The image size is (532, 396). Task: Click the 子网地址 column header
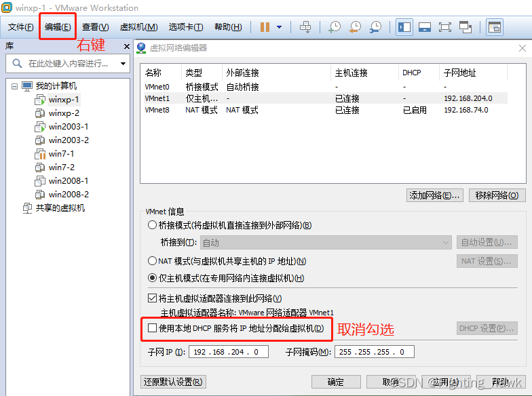(x=473, y=73)
